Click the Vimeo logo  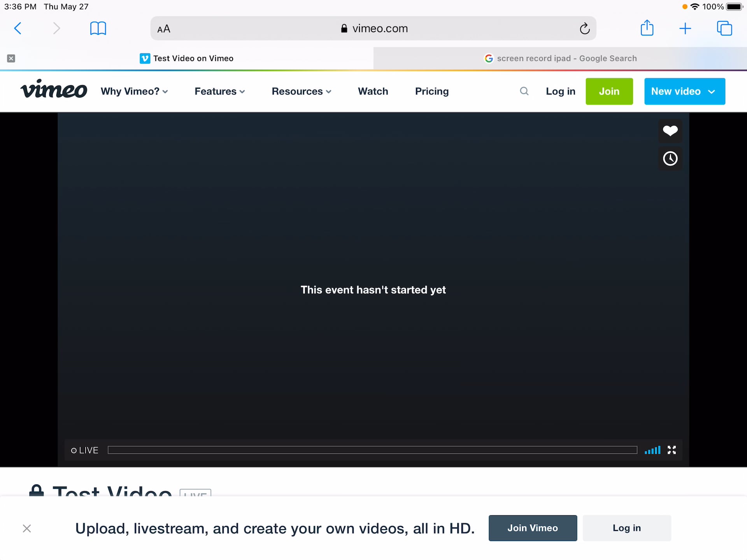tap(54, 89)
